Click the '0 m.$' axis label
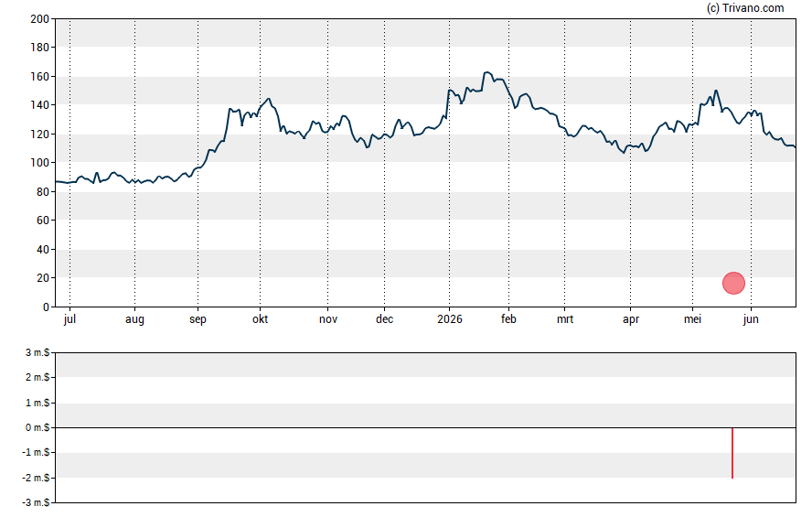812x517 pixels. coord(37,428)
